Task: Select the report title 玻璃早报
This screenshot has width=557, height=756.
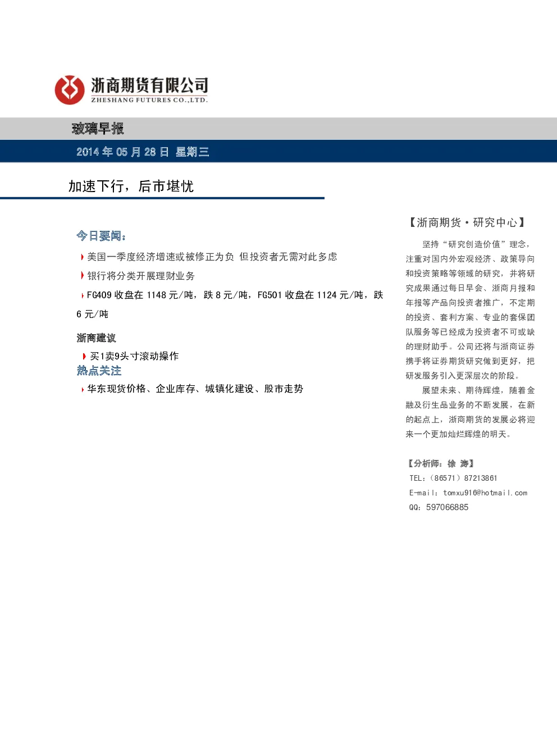Action: [x=98, y=129]
